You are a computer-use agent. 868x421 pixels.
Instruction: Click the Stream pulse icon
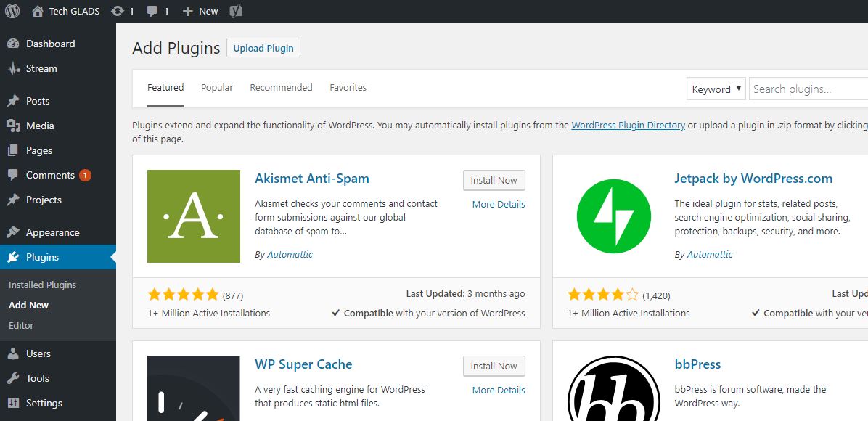coord(13,69)
